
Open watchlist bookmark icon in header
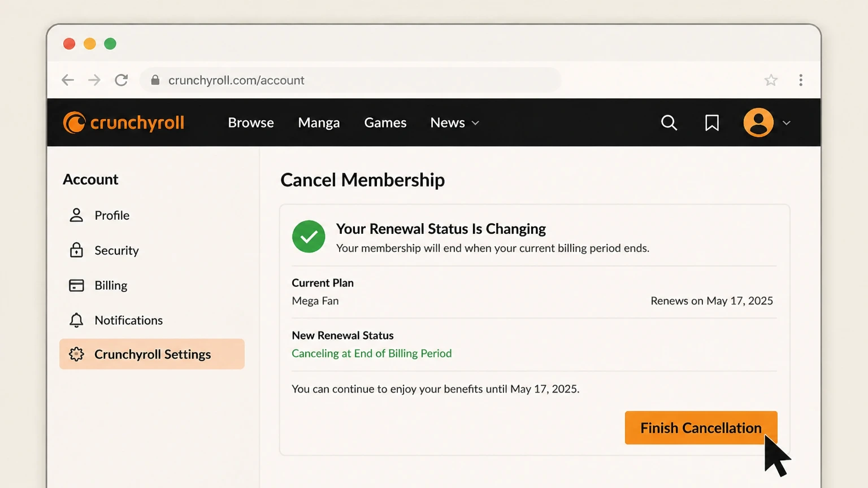712,123
